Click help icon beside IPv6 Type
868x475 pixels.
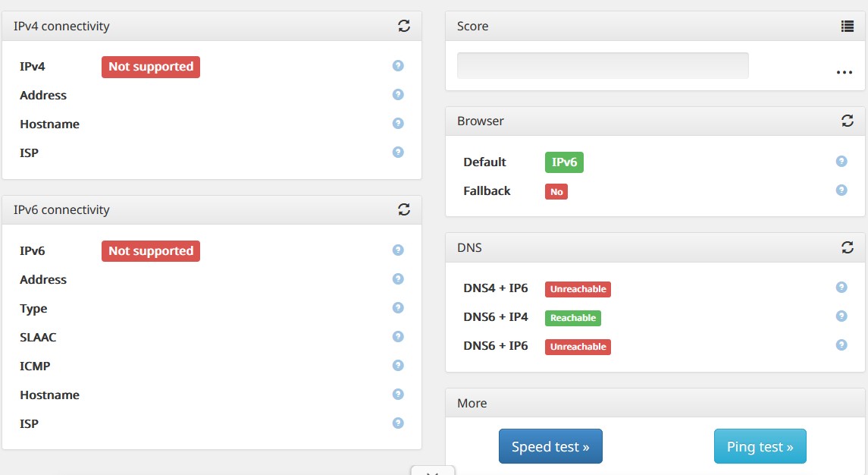[398, 308]
